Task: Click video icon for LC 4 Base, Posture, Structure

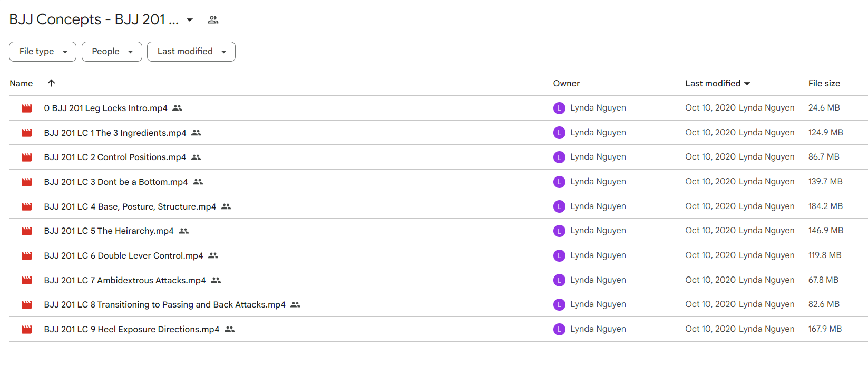Action: 27,206
